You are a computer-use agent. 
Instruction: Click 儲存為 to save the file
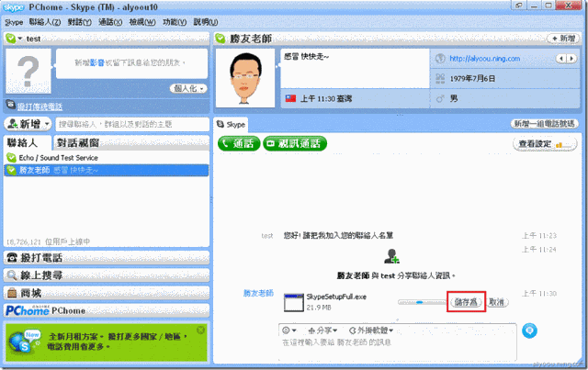pos(466,302)
